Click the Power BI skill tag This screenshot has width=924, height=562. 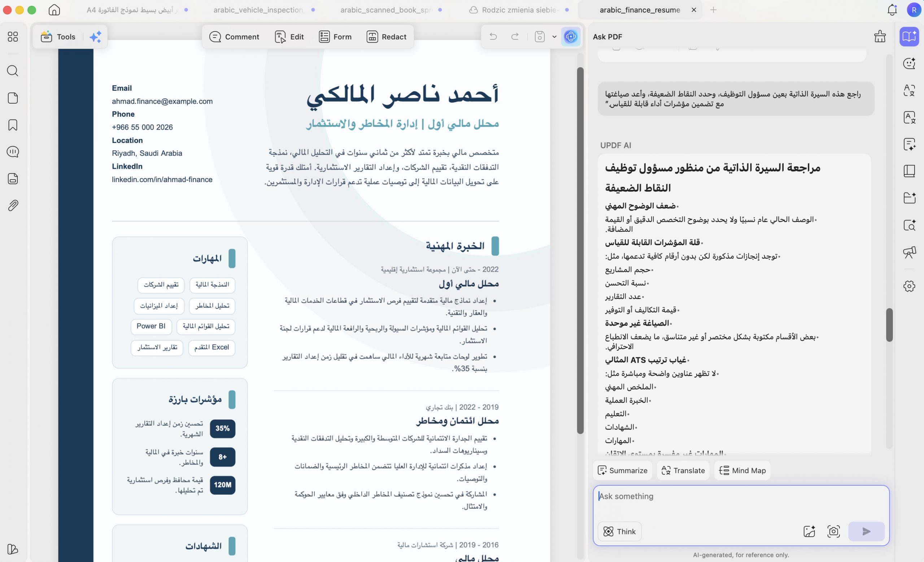click(x=151, y=327)
